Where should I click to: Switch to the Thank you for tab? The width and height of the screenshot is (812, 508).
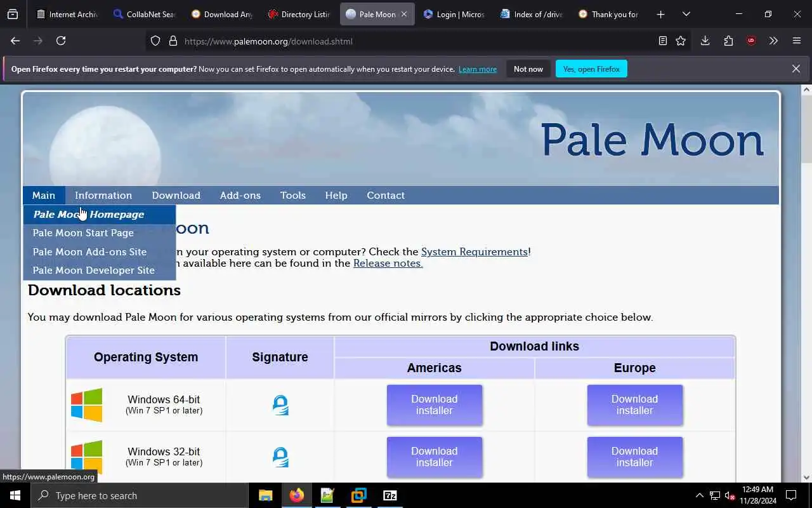click(x=609, y=14)
